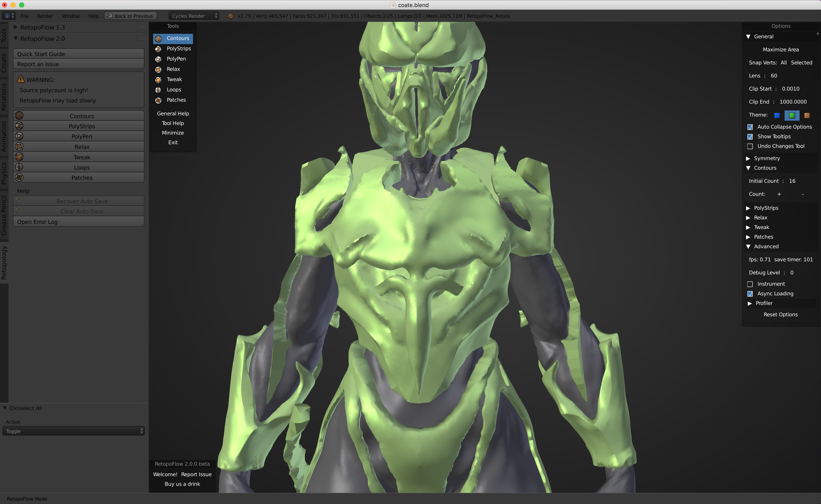Select the orange theme color swatch
The image size is (821, 504).
(807, 115)
